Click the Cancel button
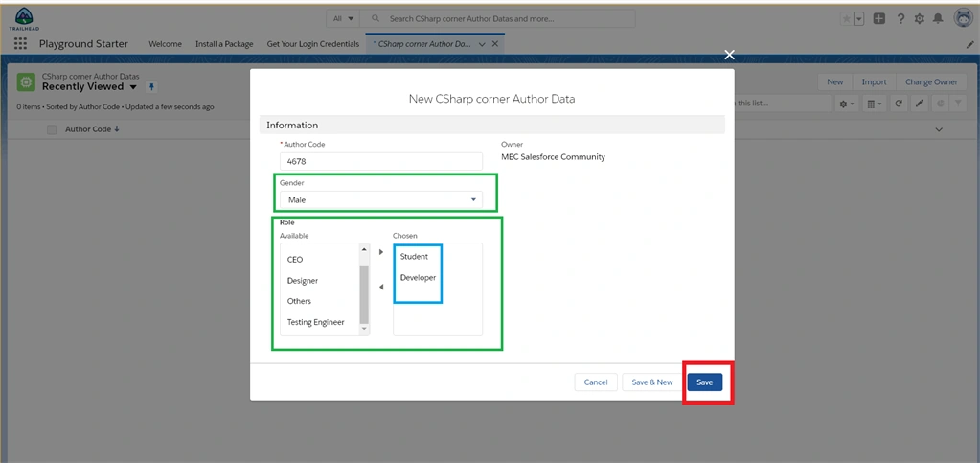The height and width of the screenshot is (463, 980). tap(596, 382)
